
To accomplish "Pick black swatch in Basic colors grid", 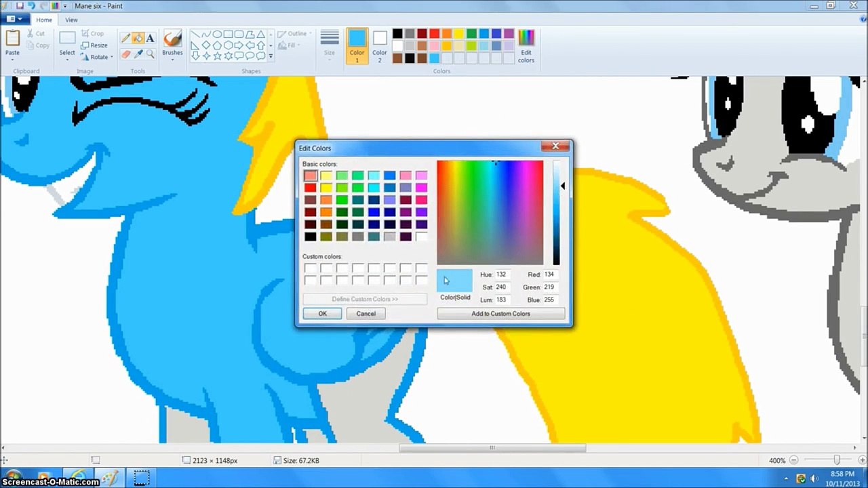I will pos(310,237).
